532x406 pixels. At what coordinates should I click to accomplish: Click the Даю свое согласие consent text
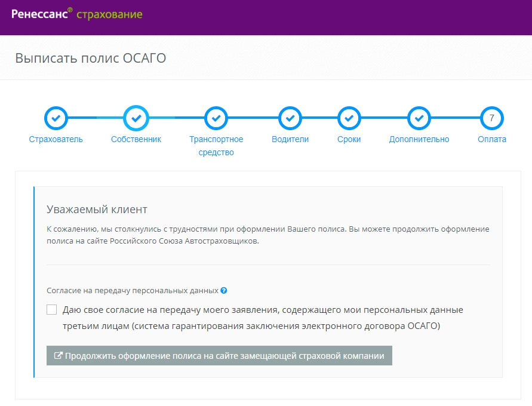(x=263, y=318)
